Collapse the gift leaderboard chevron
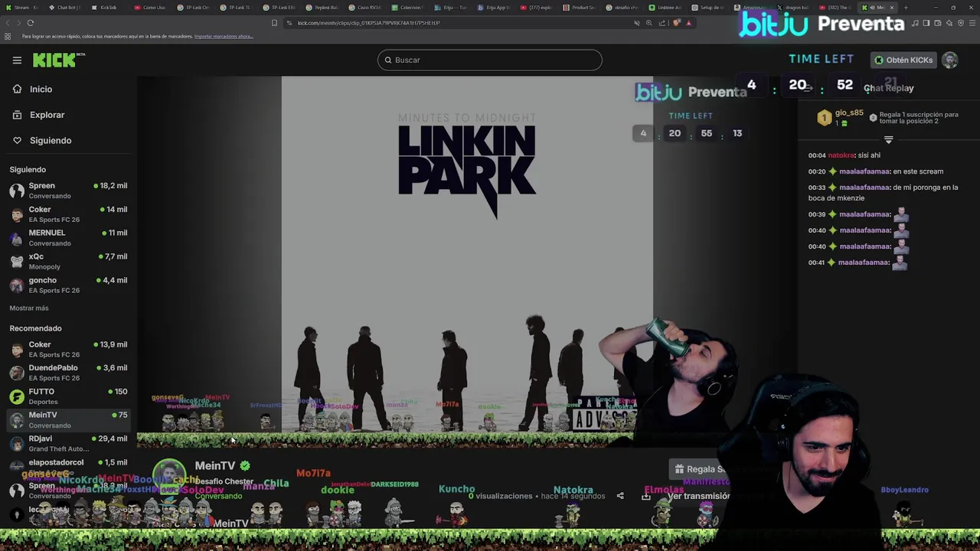Image resolution: width=980 pixels, height=551 pixels. click(x=888, y=140)
